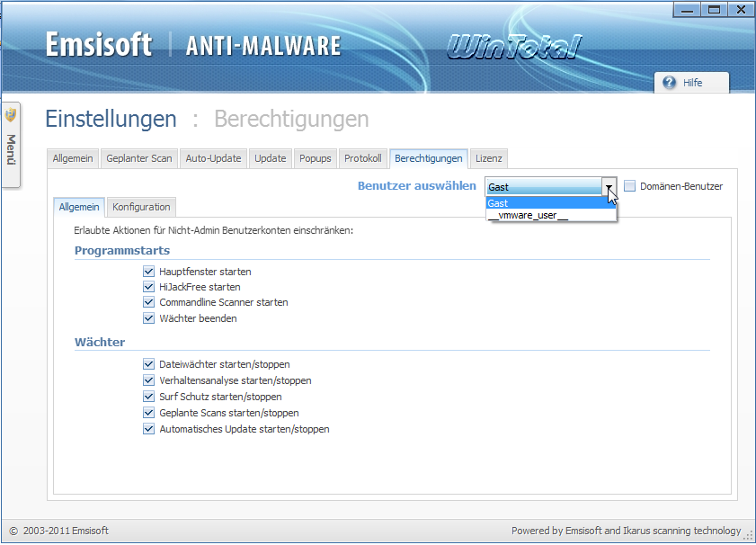Screen dimensions: 756x545
Task: Click the window resize grip in the corner
Action: 749,536
